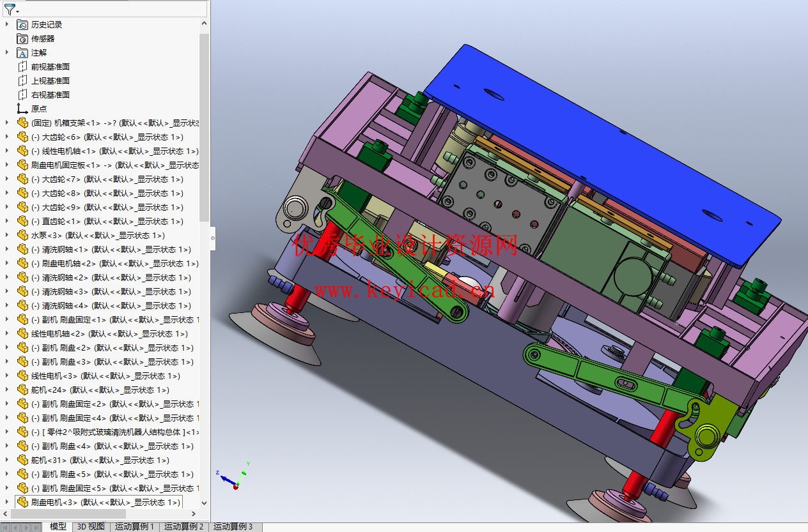Click the 传感器 sensors icon
Viewport: 808px width, 532px height.
21,38
